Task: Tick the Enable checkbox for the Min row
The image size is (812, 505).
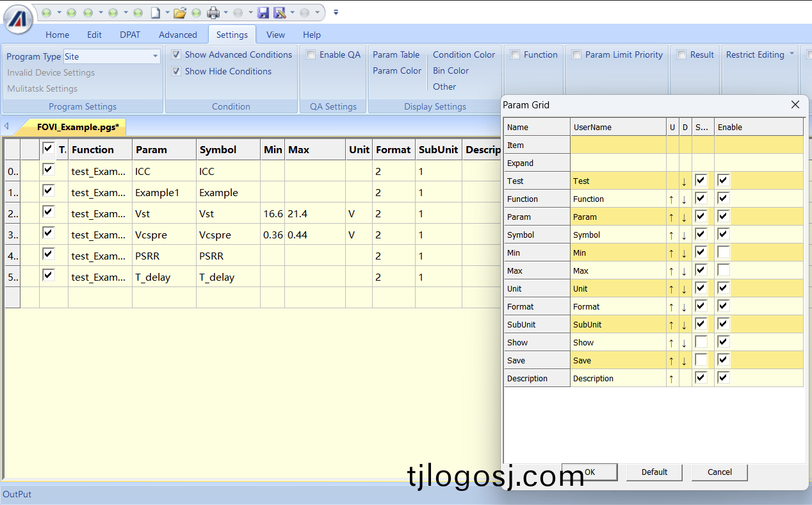Action: [x=724, y=252]
